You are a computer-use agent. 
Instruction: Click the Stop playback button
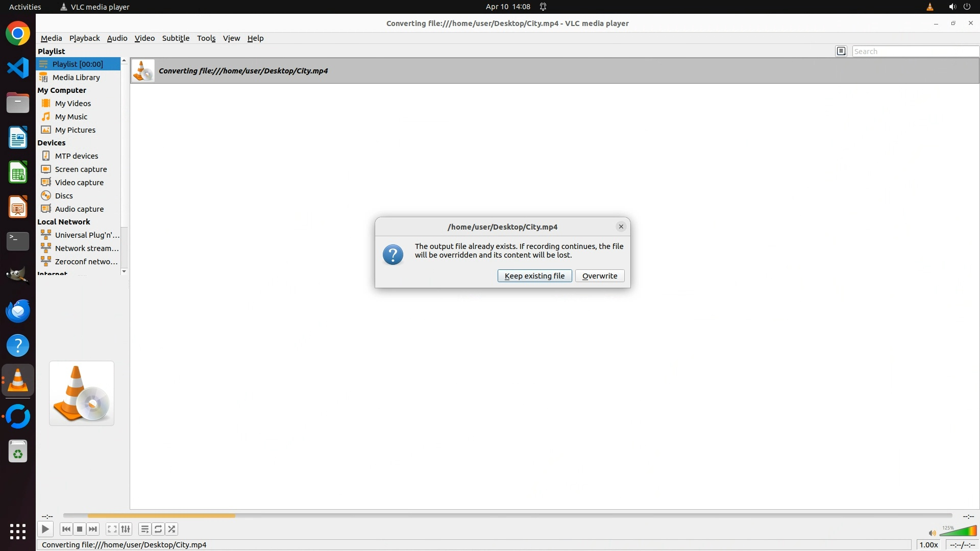click(80, 530)
